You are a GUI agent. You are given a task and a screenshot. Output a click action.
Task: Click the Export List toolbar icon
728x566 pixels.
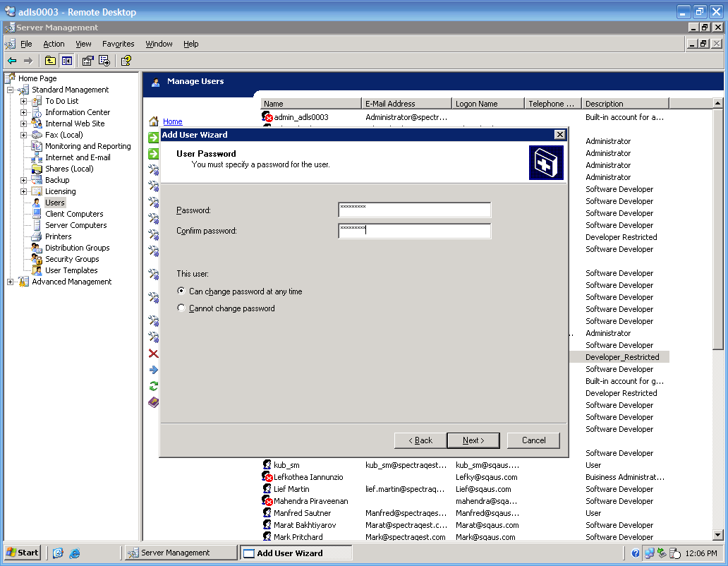(104, 61)
